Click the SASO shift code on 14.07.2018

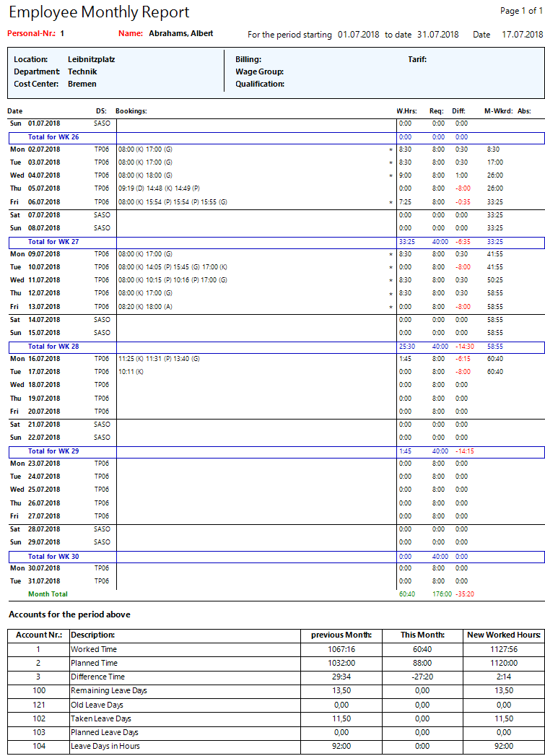(x=103, y=320)
